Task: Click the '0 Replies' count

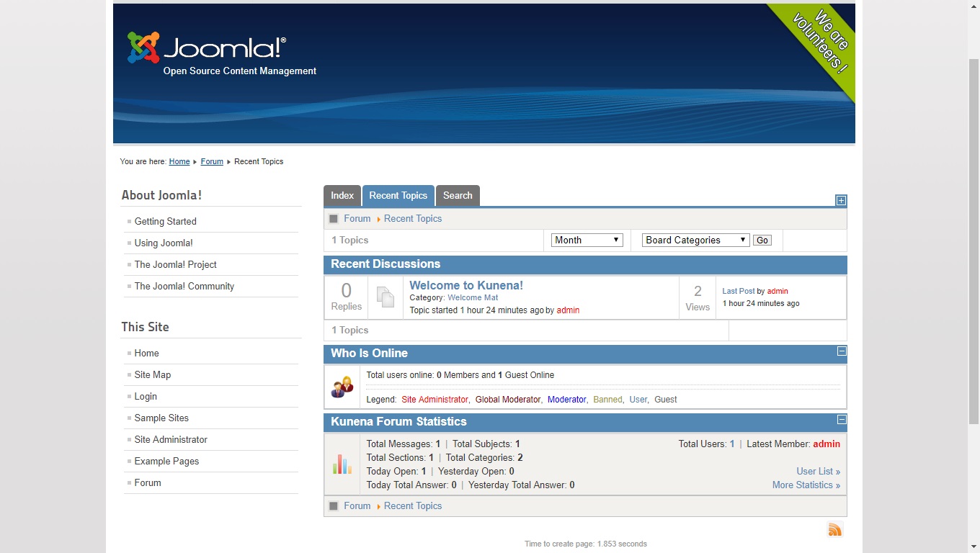Action: tap(347, 297)
